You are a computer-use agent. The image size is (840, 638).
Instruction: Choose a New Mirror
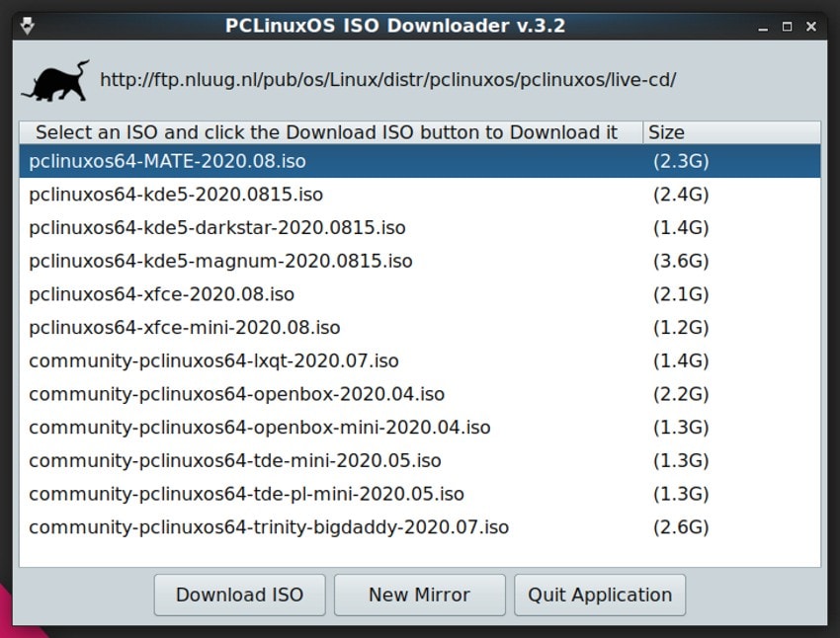click(419, 595)
